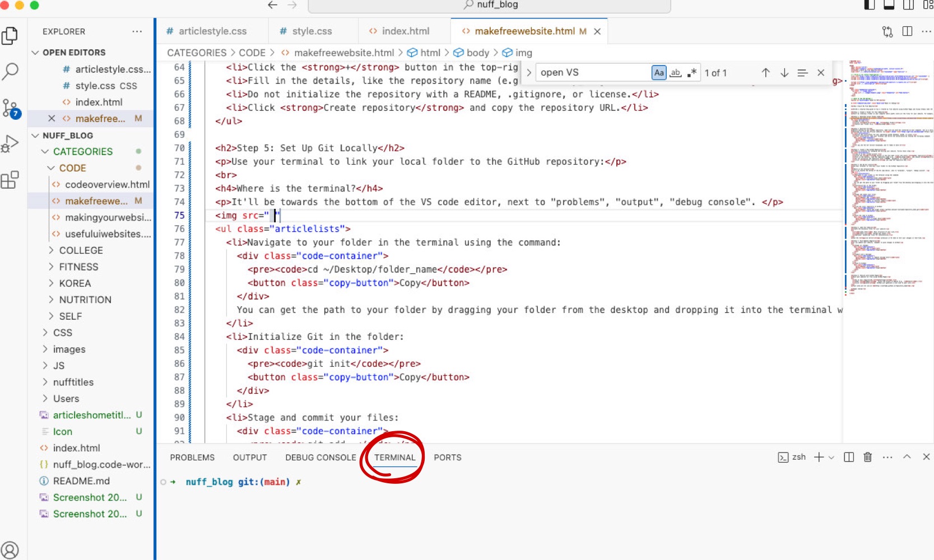The height and width of the screenshot is (560, 934).
Task: Kill the terminal using the trash icon
Action: click(x=867, y=457)
